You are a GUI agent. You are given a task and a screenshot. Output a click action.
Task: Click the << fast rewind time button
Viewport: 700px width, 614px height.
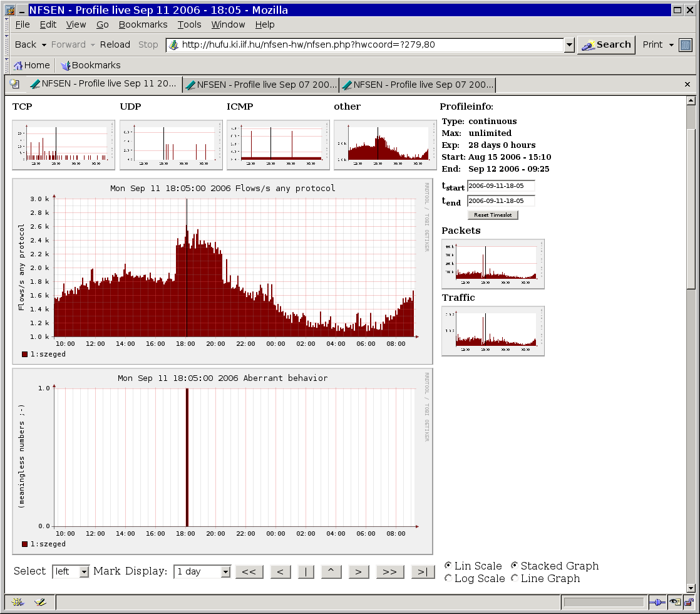[x=249, y=571]
